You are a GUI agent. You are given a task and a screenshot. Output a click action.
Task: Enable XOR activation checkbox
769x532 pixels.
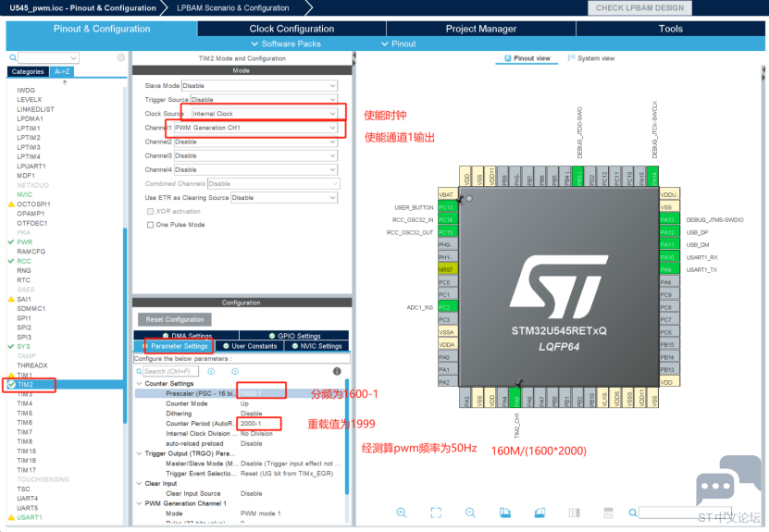151,211
